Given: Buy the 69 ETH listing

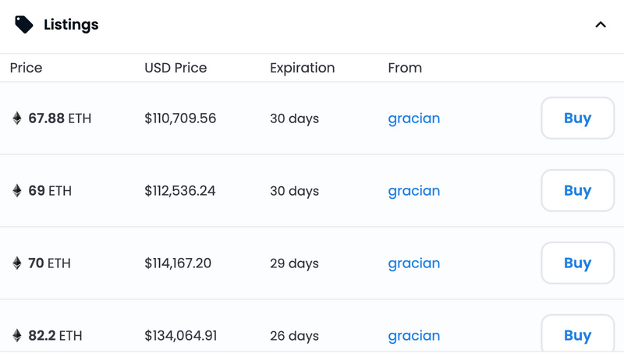Looking at the screenshot, I should tap(578, 190).
